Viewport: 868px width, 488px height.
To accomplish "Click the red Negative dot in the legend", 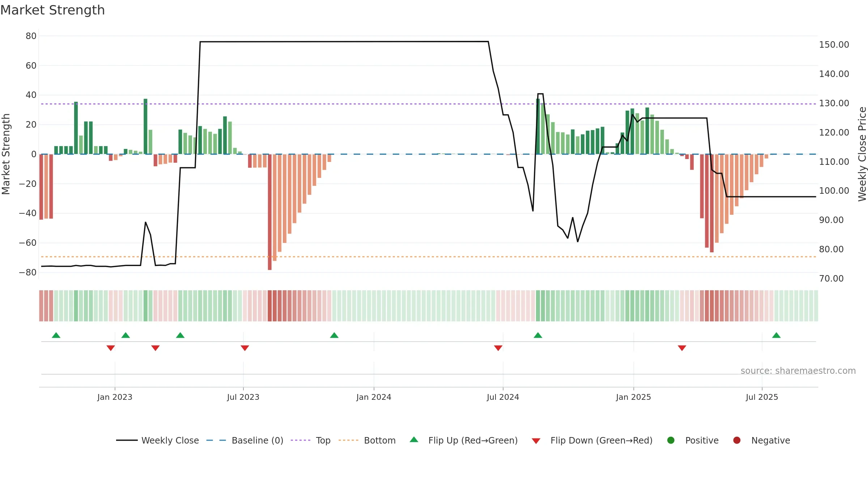I will point(737,440).
